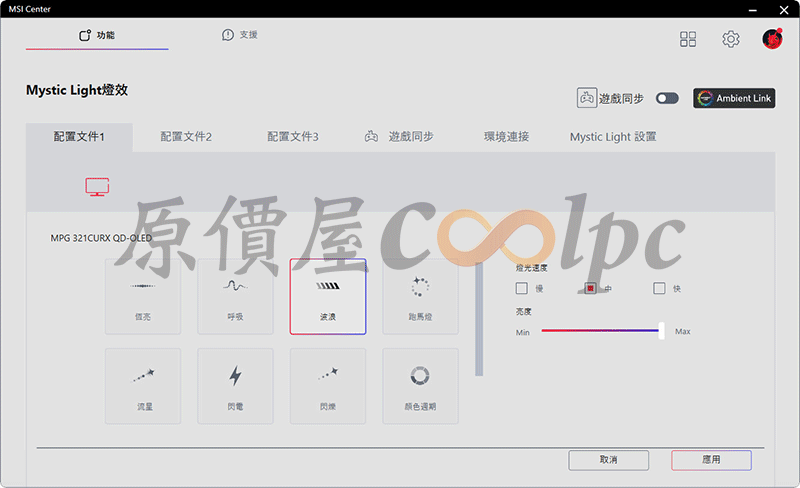Close the MSI Center window
800x488 pixels.
pyautogui.click(x=784, y=10)
